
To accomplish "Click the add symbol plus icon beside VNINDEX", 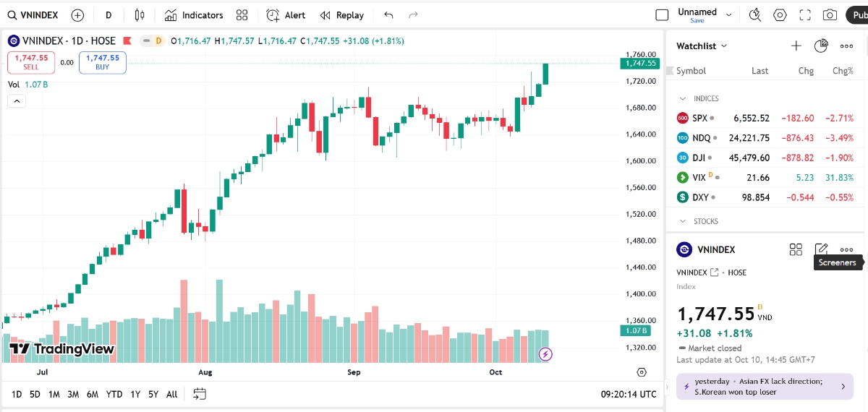I will coord(77,15).
